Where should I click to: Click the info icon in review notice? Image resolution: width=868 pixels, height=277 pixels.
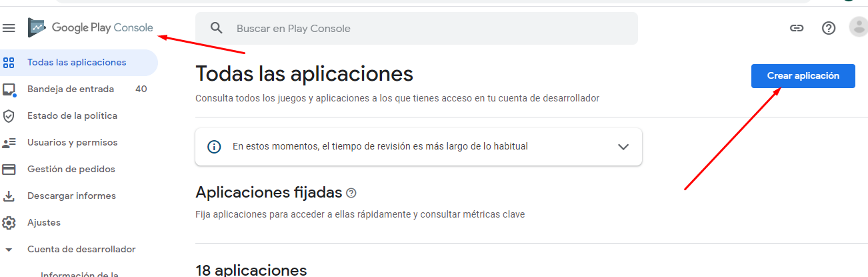pos(214,146)
